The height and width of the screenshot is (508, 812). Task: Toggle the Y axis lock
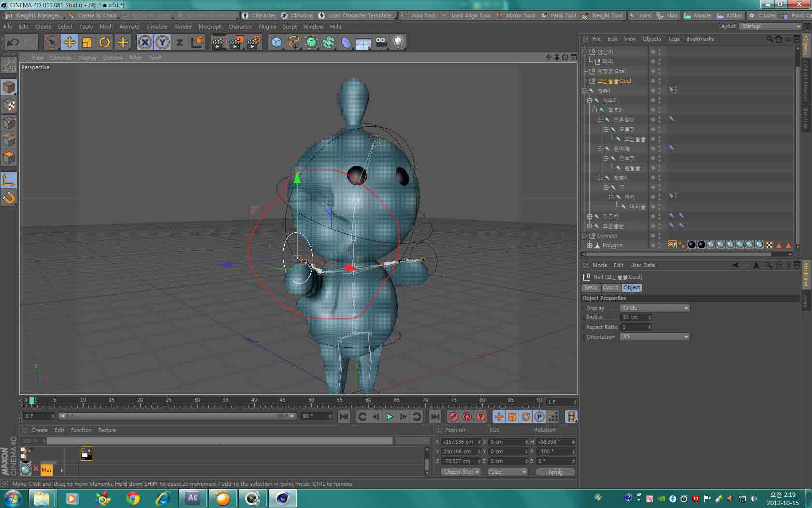tap(162, 43)
